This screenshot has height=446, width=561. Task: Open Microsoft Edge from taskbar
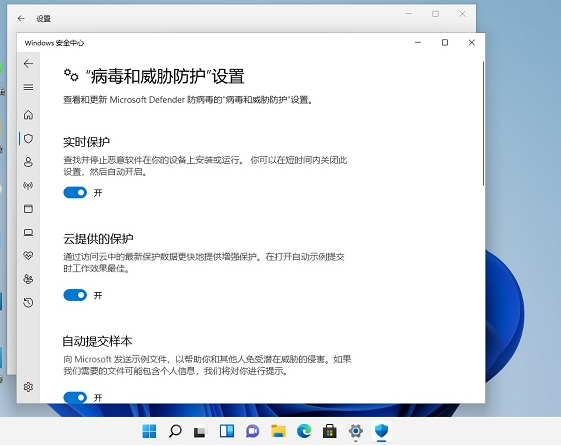(x=304, y=431)
